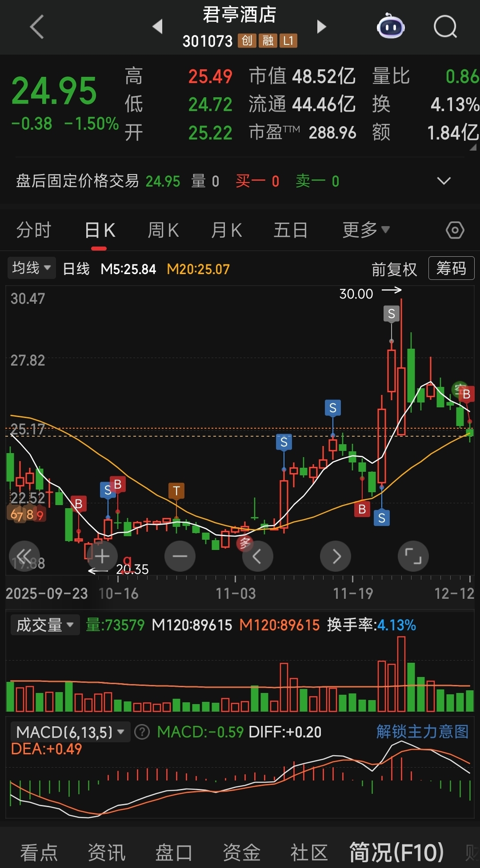480x868 pixels.
Task: Expand quote details via corner triangle
Action: pos(472,147)
